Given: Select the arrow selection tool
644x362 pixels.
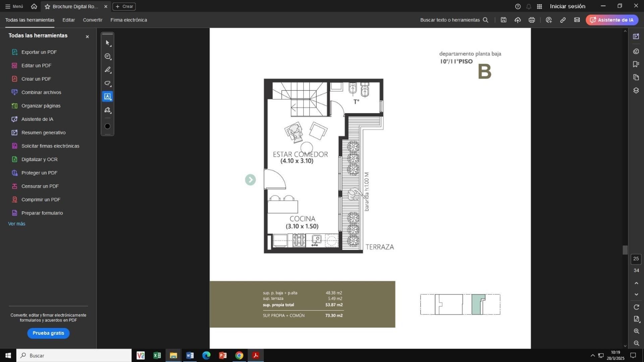Looking at the screenshot, I should tap(107, 43).
